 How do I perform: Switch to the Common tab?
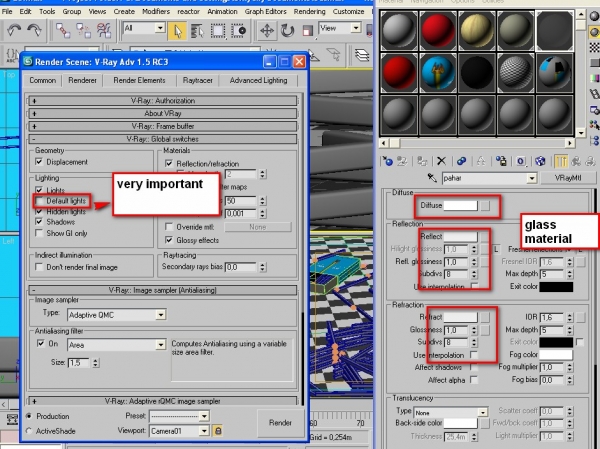(x=43, y=80)
